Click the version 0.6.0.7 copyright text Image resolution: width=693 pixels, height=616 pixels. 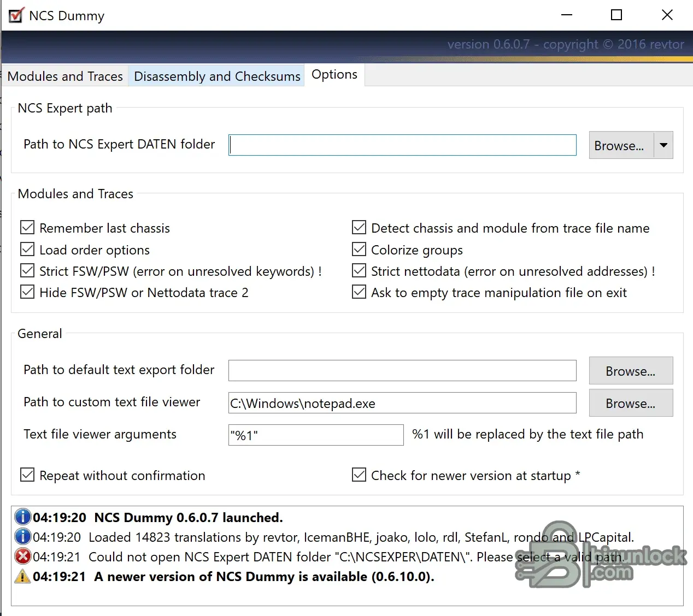tap(566, 44)
